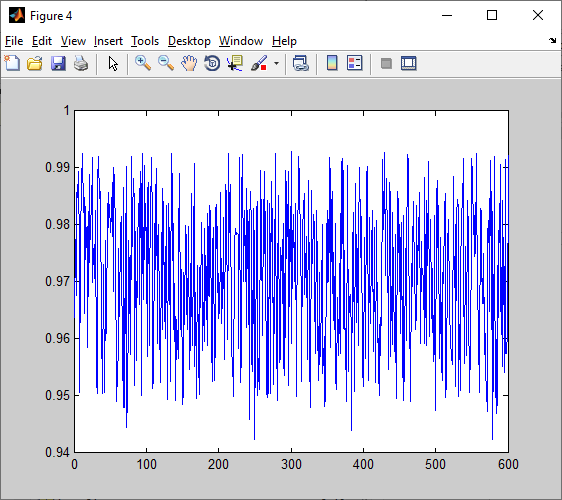Print the figure via printer icon
Image resolution: width=562 pixels, height=500 pixels.
(x=81, y=63)
